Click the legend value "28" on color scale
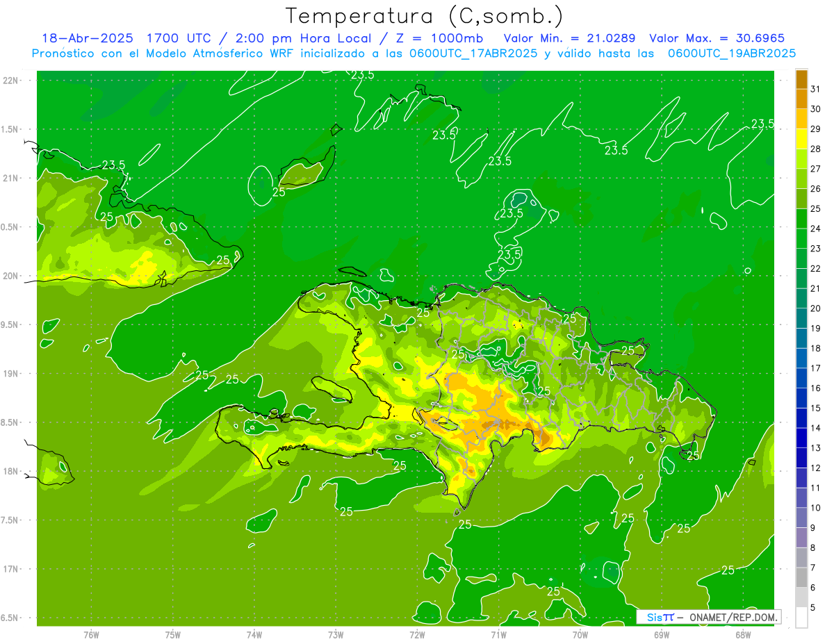The width and height of the screenshot is (834, 644). [816, 149]
